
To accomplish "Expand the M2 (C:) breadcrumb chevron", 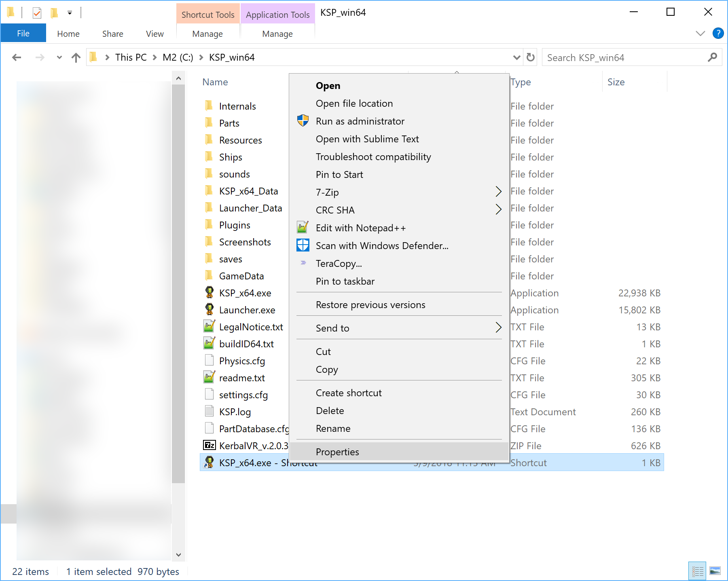I will 201,57.
